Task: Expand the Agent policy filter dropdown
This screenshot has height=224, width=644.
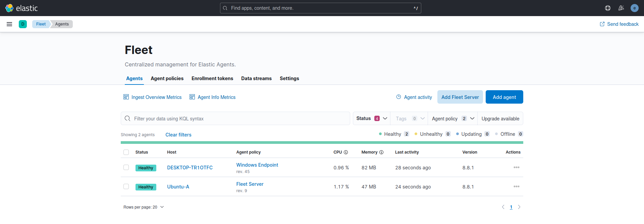Action: tap(453, 118)
